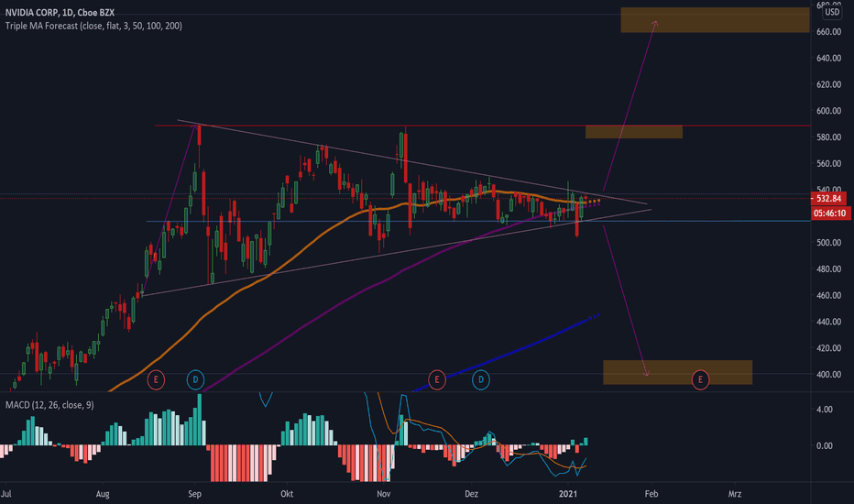Select the blue horizontal support line near 516

[478, 221]
